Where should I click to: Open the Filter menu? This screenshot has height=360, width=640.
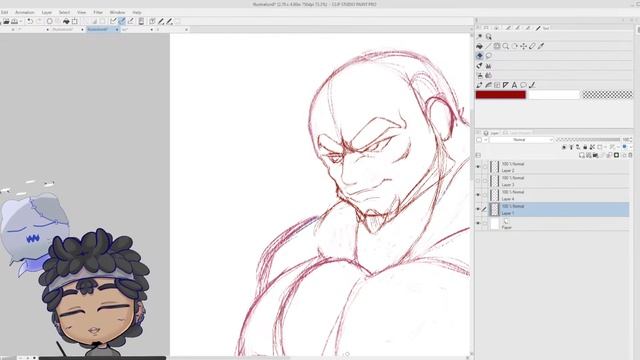coord(98,12)
